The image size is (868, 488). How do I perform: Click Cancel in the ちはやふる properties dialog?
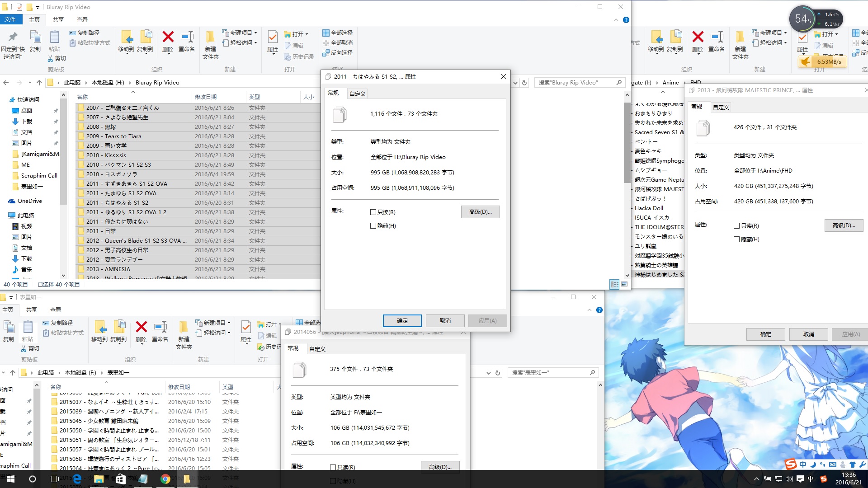[x=445, y=320]
